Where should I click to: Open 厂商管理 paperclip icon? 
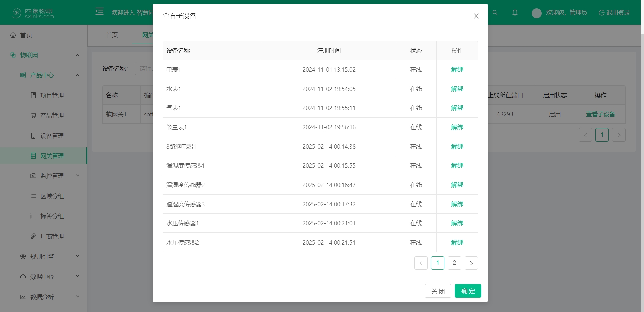tap(33, 236)
